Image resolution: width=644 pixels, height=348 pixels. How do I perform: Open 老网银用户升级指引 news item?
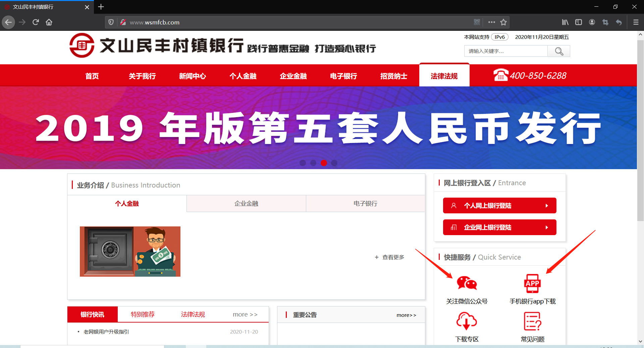tap(106, 332)
